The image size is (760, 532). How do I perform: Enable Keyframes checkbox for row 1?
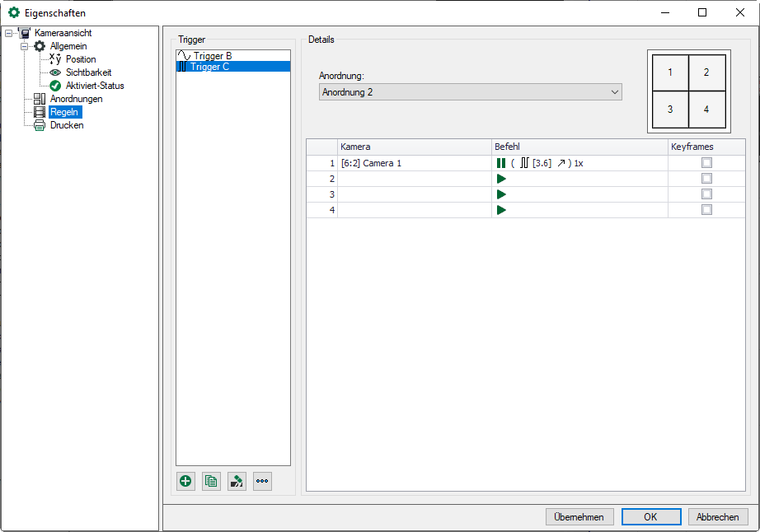(706, 163)
